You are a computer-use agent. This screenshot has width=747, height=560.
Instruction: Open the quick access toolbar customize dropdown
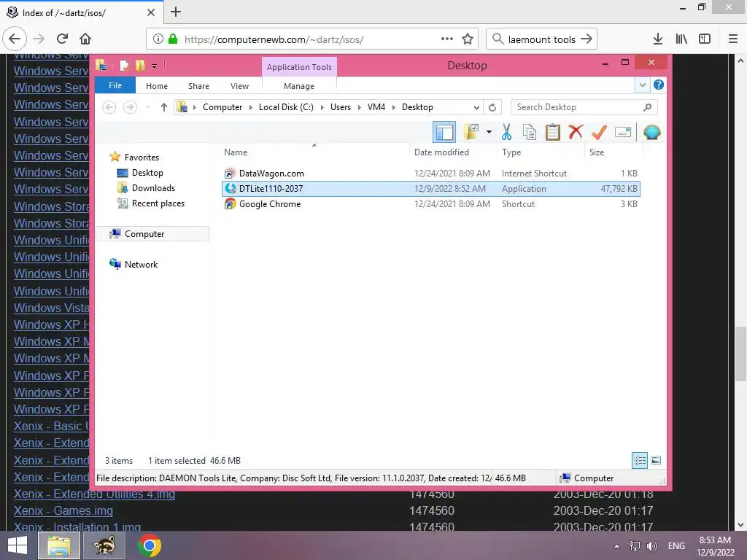pos(154,66)
